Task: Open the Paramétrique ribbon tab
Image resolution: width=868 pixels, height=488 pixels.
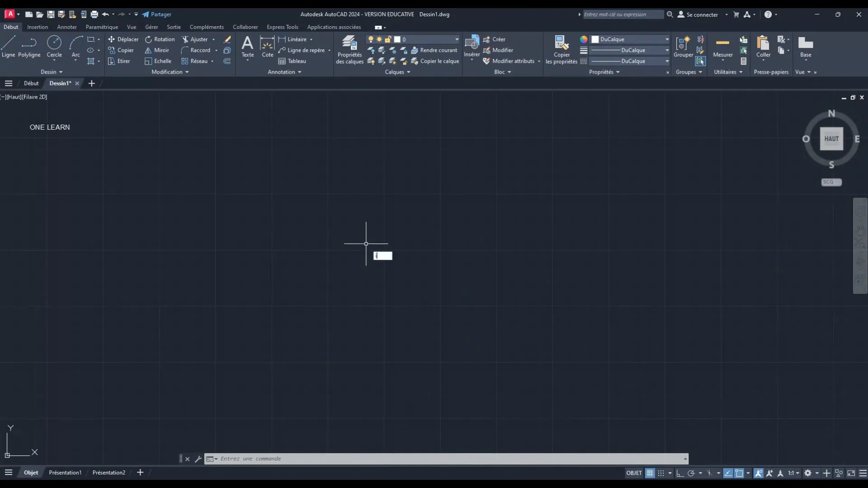Action: [102, 27]
